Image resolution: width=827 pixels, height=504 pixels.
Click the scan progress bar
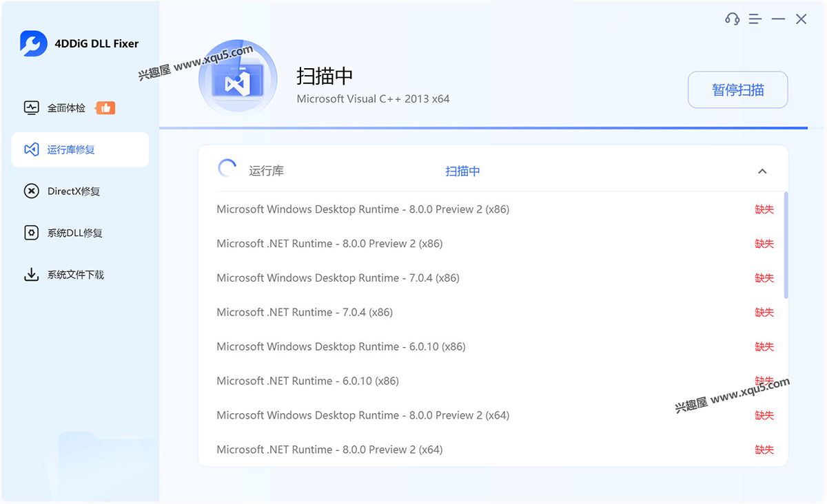tap(483, 128)
